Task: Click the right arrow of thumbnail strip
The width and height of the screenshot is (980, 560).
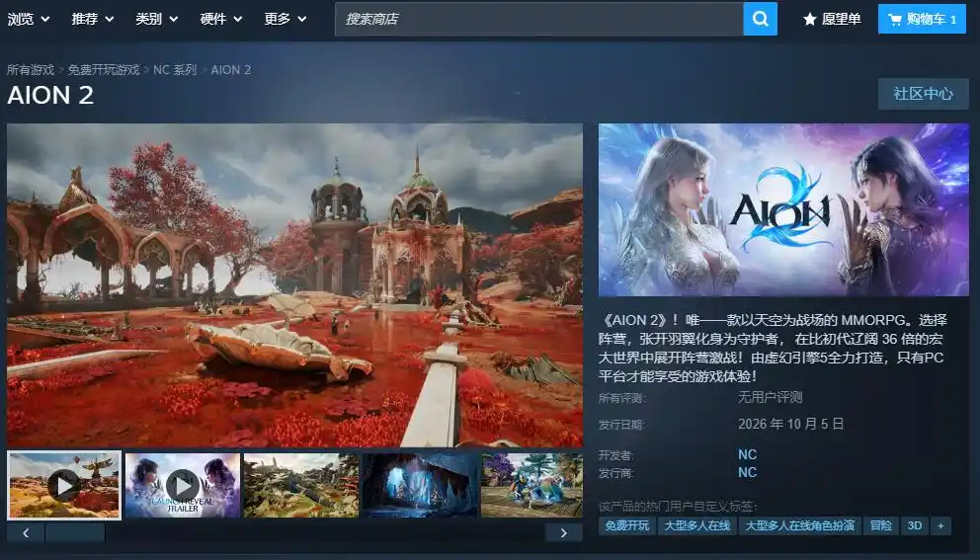Action: [x=564, y=532]
